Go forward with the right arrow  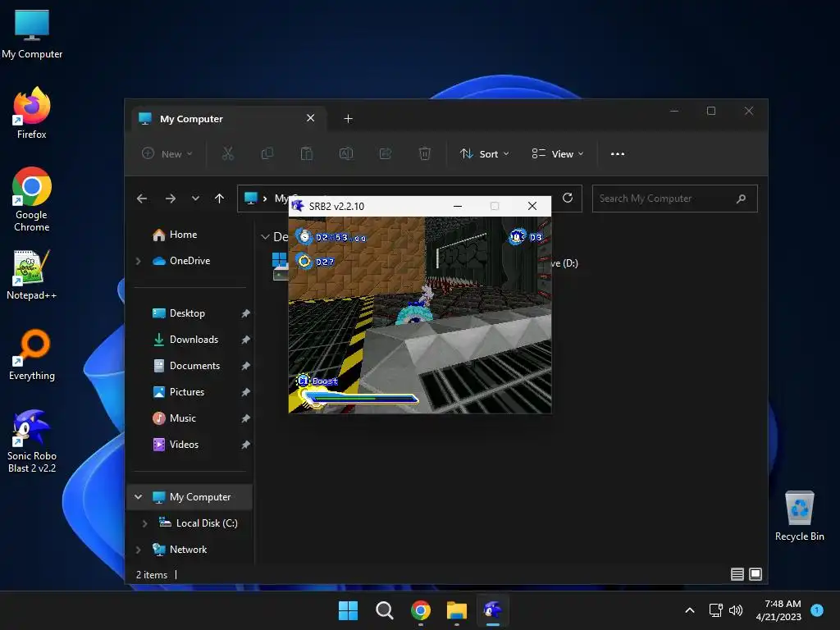tap(171, 199)
